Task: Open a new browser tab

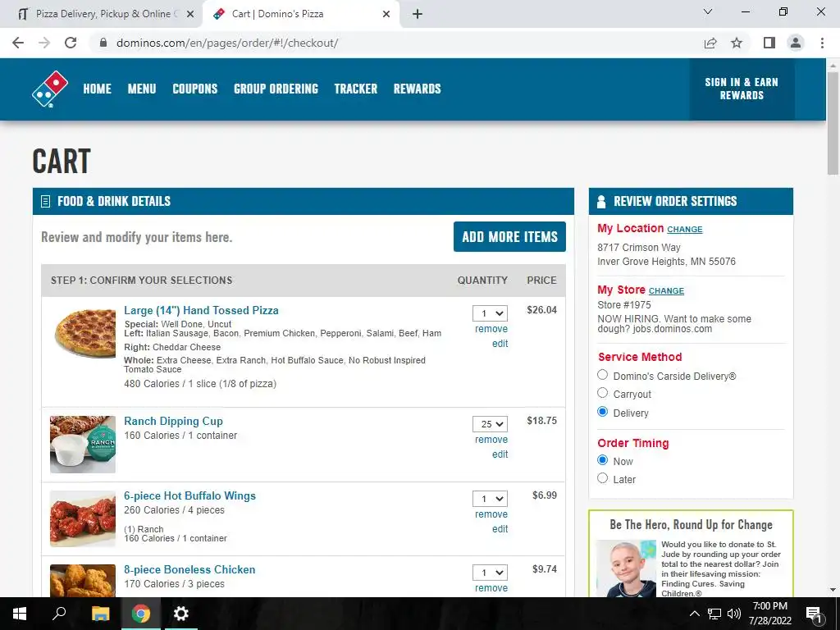Action: pos(418,14)
